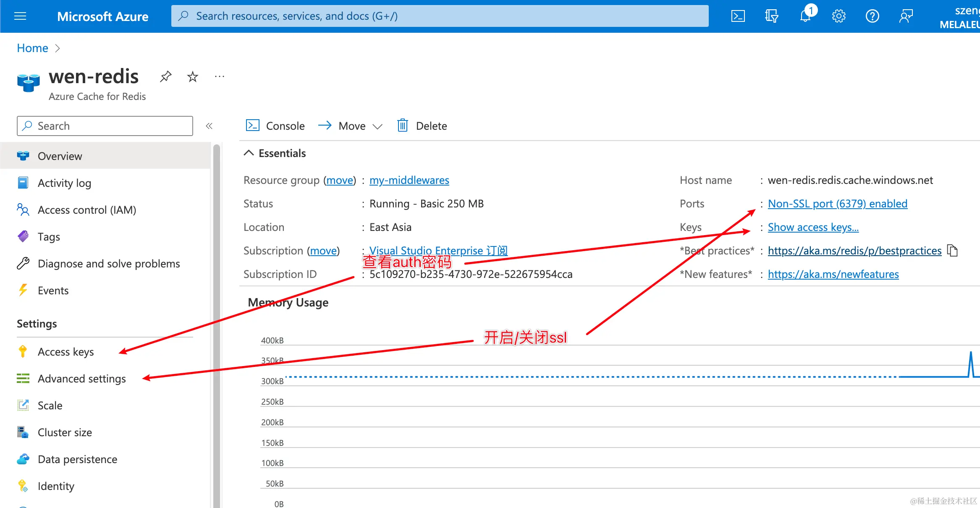Click Non-SSL port enabled link

pyautogui.click(x=837, y=204)
